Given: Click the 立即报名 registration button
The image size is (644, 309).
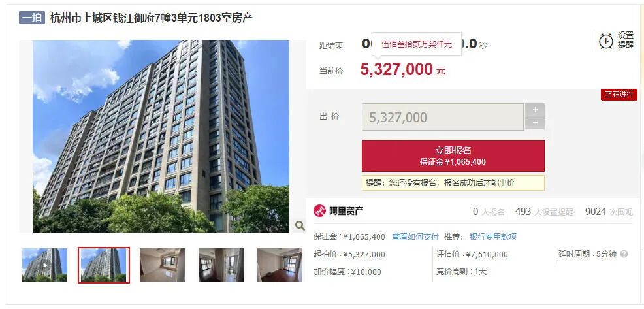Looking at the screenshot, I should pos(453,156).
